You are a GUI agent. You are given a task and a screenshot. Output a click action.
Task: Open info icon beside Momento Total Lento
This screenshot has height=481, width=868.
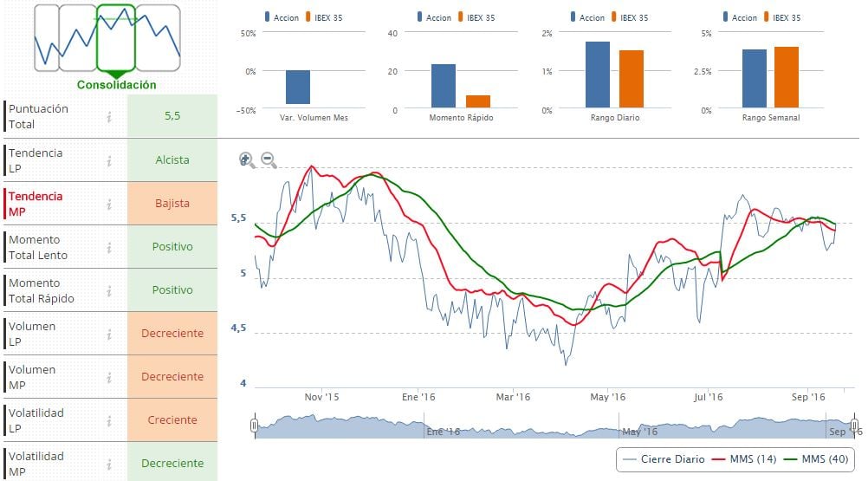pos(109,247)
